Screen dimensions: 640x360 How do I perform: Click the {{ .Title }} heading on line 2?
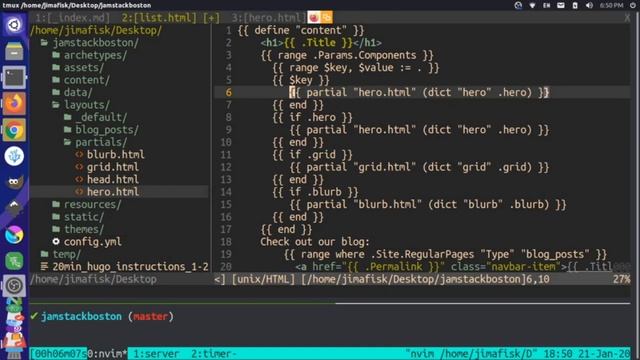tap(318, 42)
